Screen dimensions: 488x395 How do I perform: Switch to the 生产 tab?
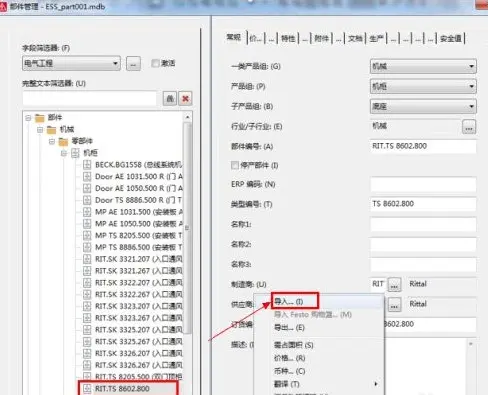click(376, 39)
